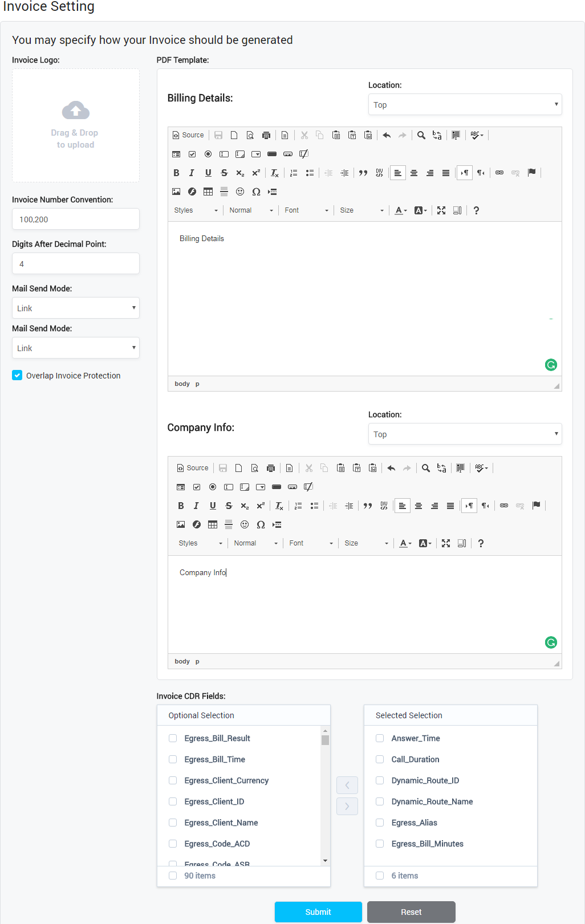Move selected items right arrow button
Viewport: 585px width, 924px height.
point(347,807)
